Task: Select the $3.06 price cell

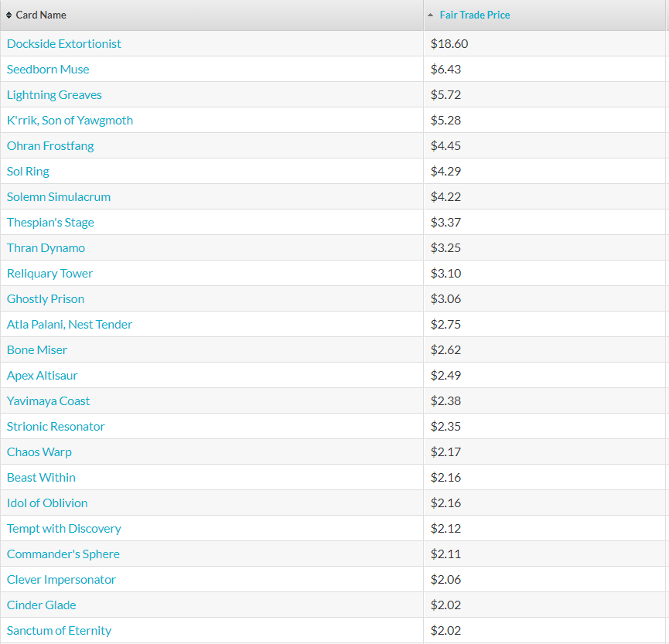Action: click(544, 299)
